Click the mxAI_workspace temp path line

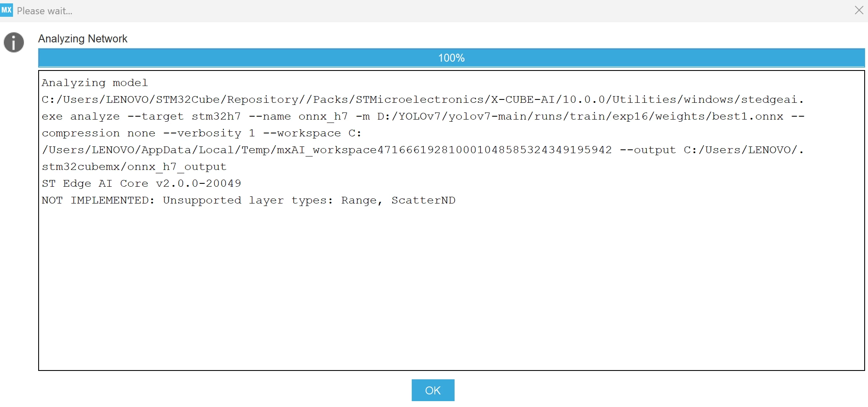[x=423, y=150]
